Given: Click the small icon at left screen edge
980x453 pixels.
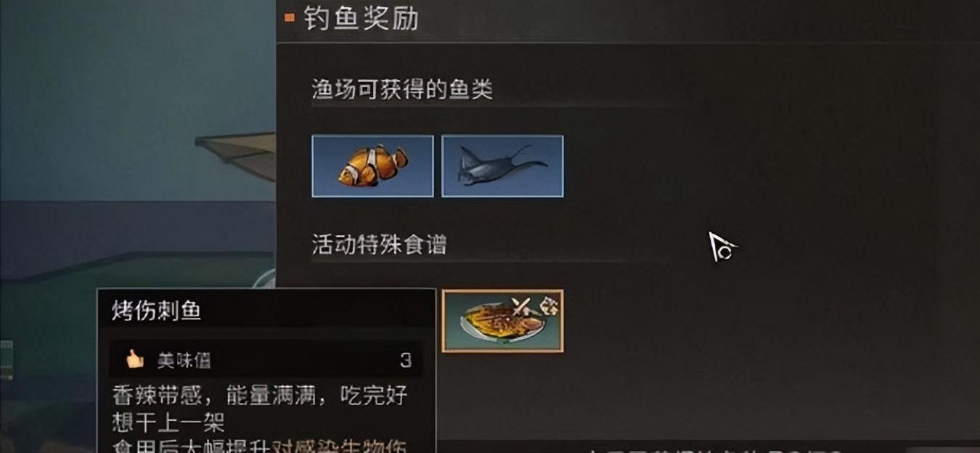Looking at the screenshot, I should point(6,361).
